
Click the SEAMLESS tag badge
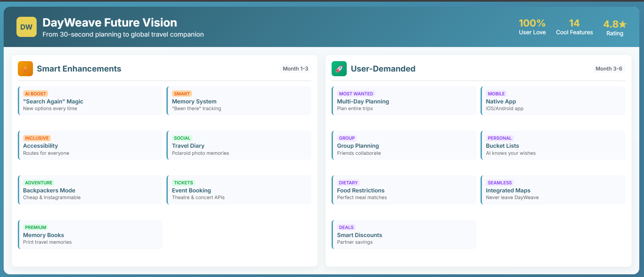coord(500,183)
